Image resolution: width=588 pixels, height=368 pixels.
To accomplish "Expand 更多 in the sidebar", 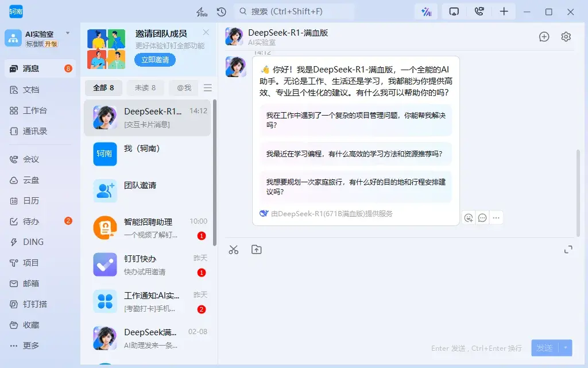I will [x=40, y=346].
